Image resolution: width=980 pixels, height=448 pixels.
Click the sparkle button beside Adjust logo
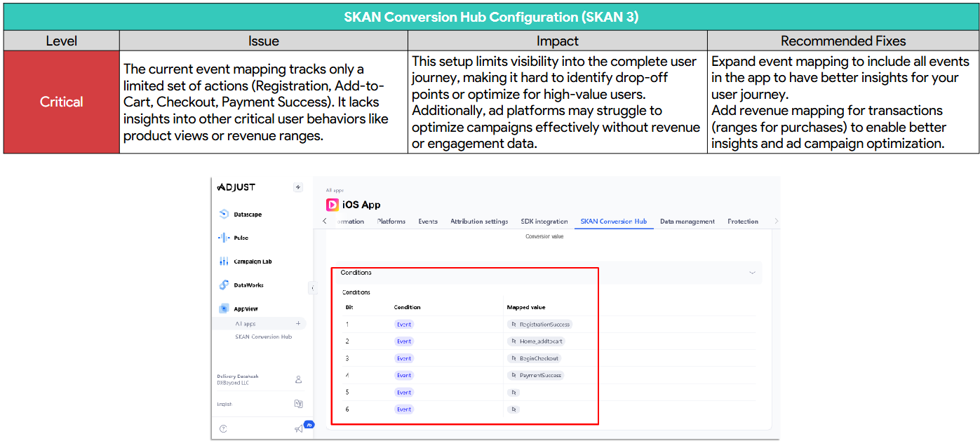(x=298, y=187)
